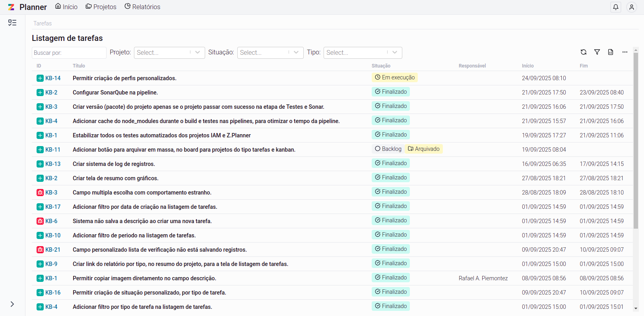
Task: Open the Situação select dropdown
Action: pos(270,52)
